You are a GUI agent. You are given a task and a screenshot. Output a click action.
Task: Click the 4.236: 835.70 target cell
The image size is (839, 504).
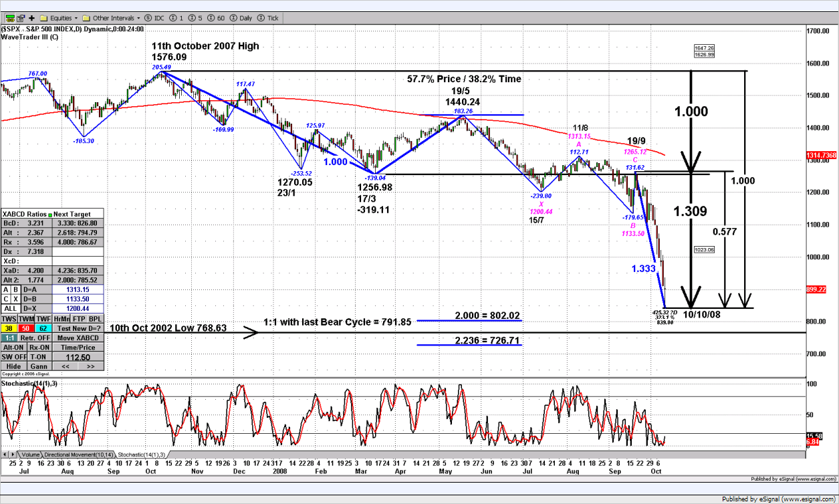coord(78,270)
